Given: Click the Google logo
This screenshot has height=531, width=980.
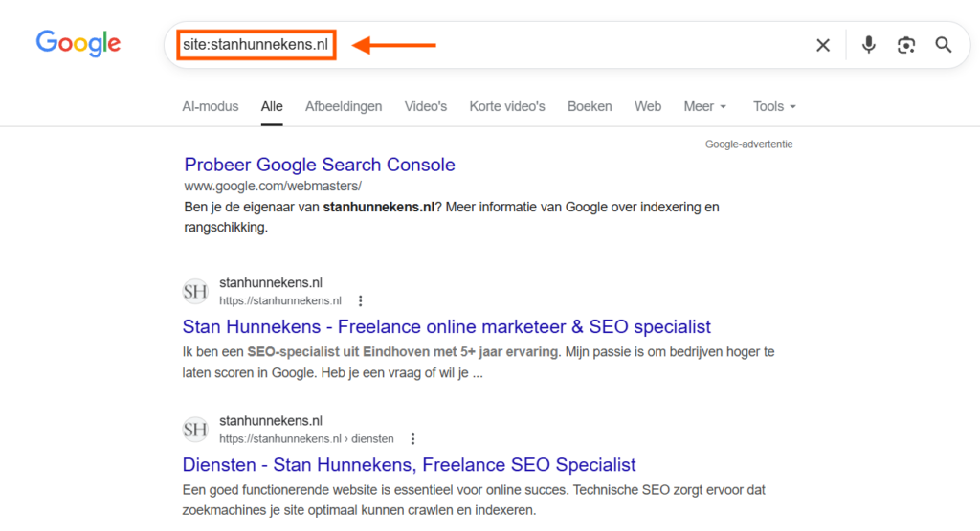Looking at the screenshot, I should coord(78,43).
